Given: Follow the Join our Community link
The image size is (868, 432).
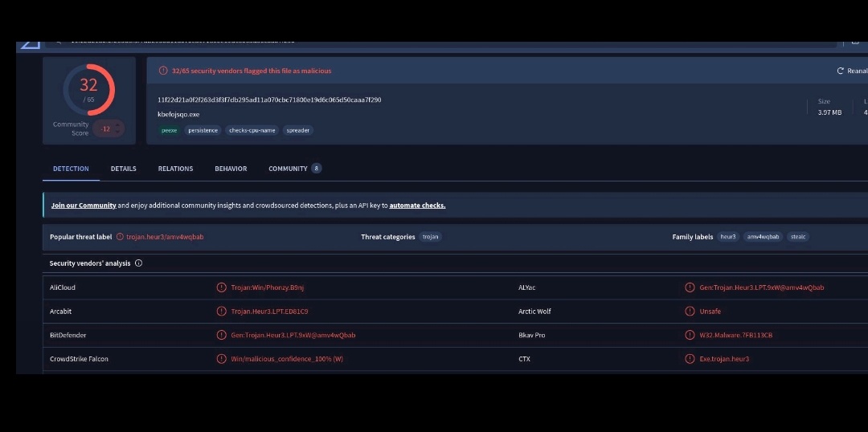Looking at the screenshot, I should [84, 206].
